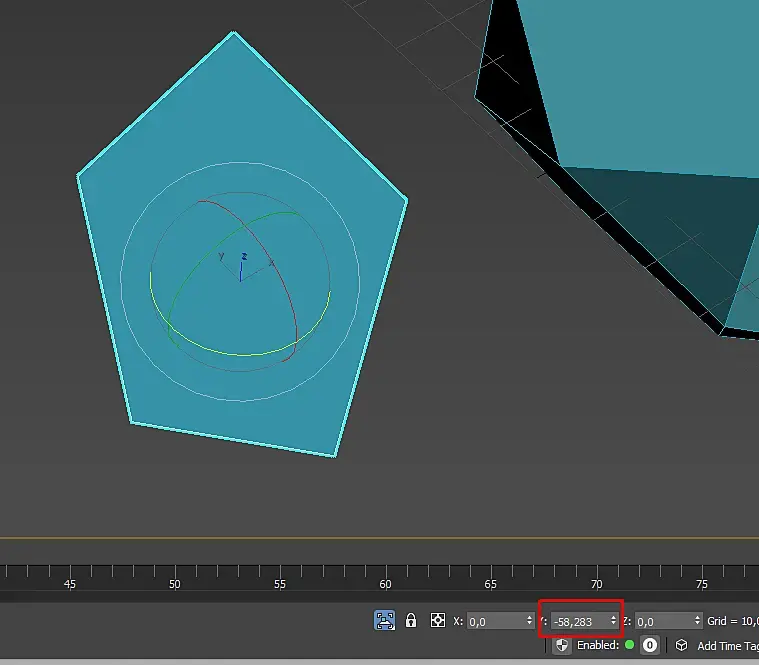Click the Add Time Tag label

click(727, 646)
